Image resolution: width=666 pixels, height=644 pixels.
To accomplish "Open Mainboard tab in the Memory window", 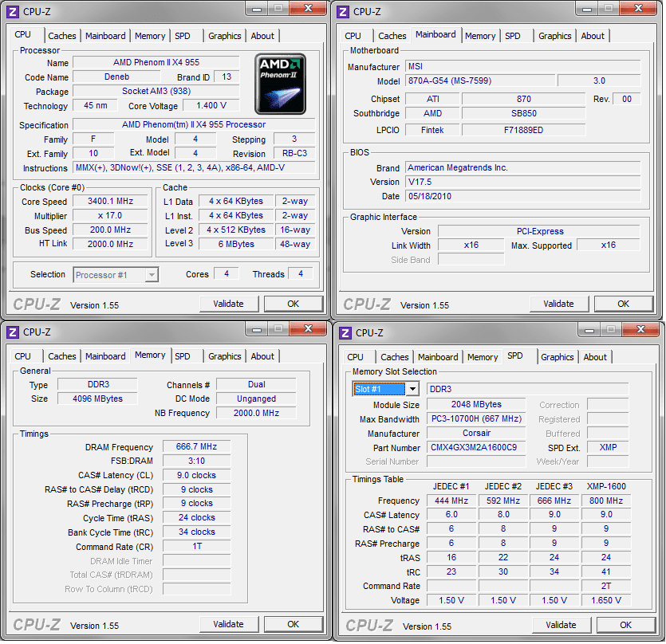I will tap(105, 356).
